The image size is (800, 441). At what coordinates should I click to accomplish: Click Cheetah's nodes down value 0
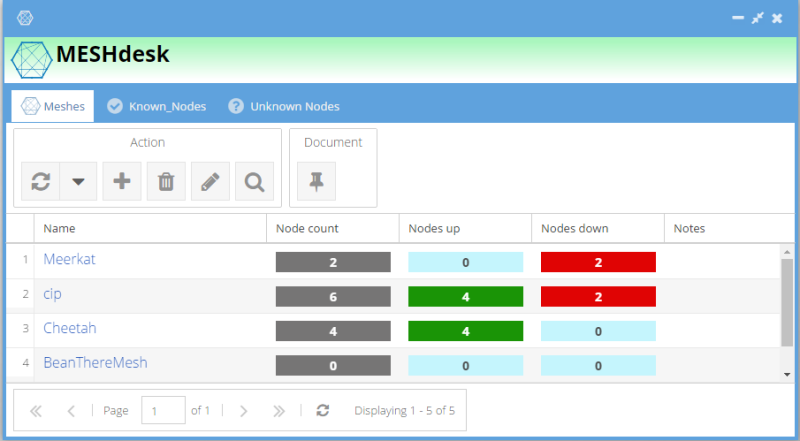click(598, 331)
